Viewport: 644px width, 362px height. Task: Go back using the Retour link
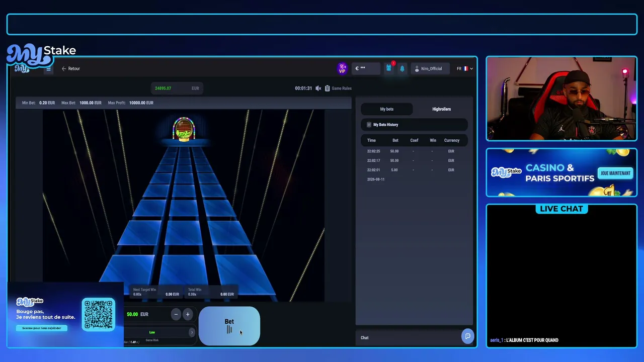click(71, 68)
